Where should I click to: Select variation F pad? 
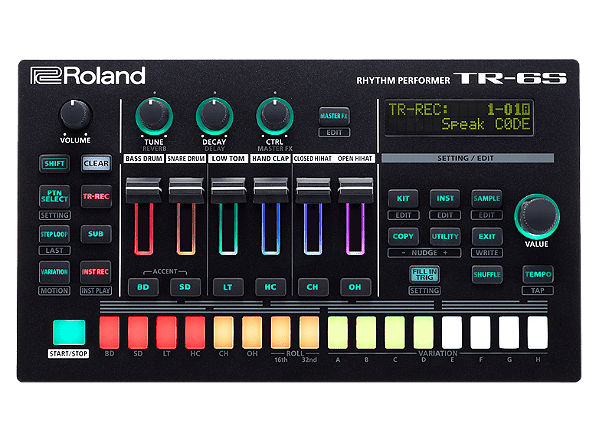point(481,332)
